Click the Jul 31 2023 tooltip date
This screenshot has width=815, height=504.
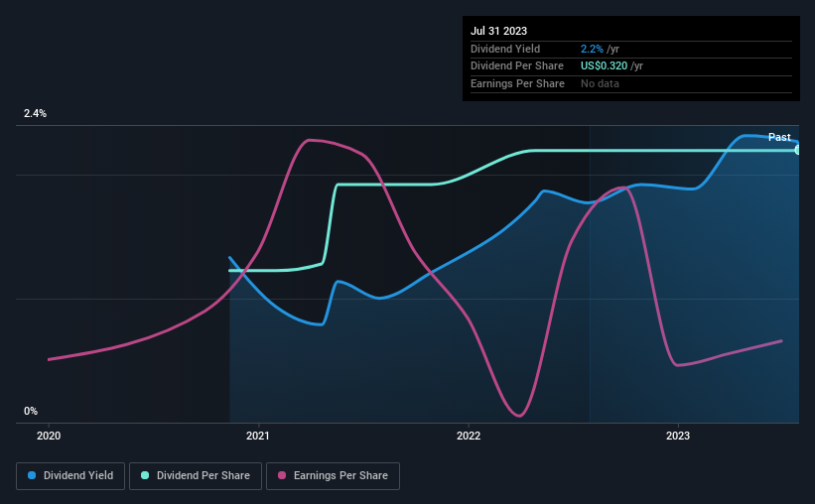pos(498,31)
